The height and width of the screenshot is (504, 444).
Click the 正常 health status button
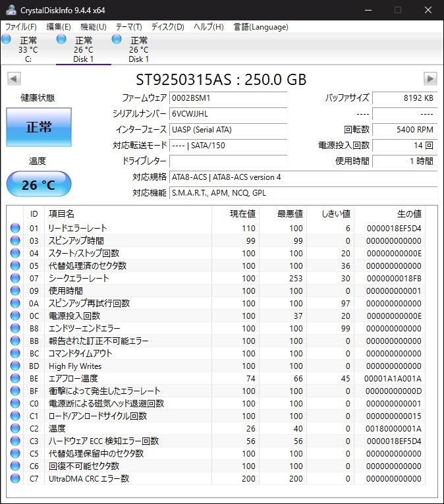click(39, 127)
